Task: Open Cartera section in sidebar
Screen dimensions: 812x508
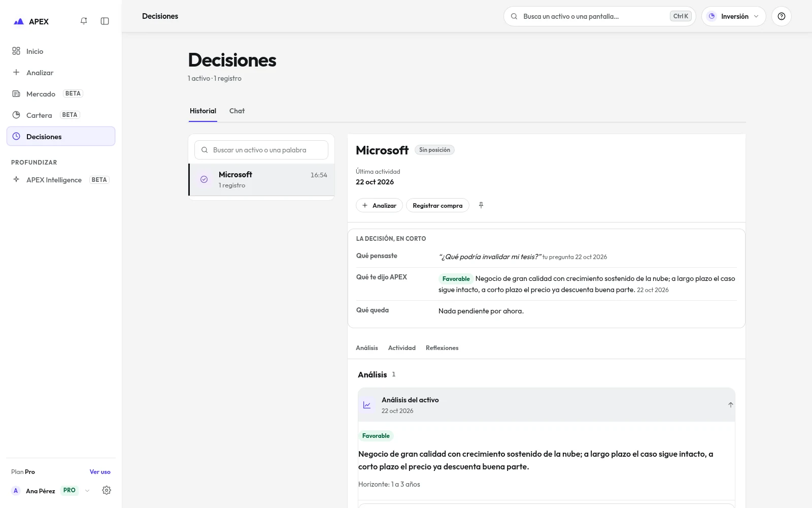Action: click(x=61, y=115)
